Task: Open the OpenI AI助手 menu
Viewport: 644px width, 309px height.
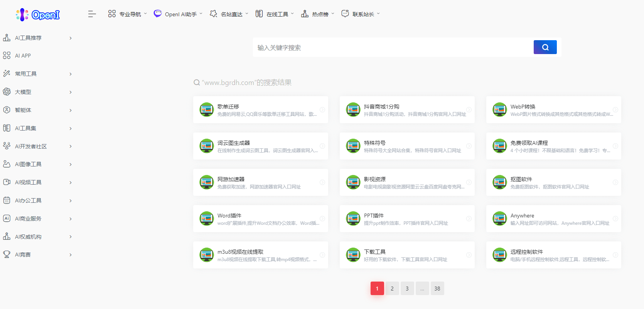Action: (178, 14)
